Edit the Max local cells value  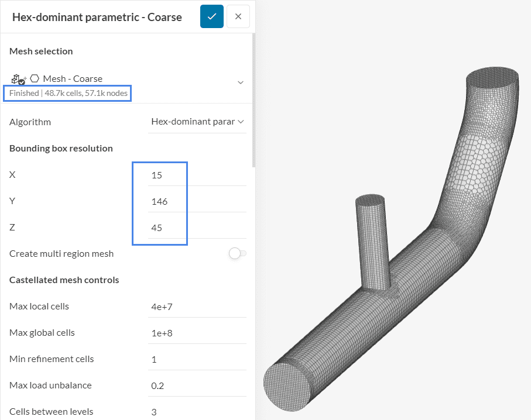pos(197,307)
